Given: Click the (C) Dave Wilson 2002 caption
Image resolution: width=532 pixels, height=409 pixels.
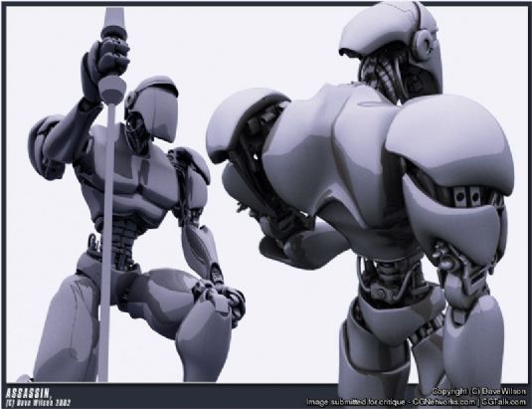Looking at the screenshot, I should click(x=39, y=403).
